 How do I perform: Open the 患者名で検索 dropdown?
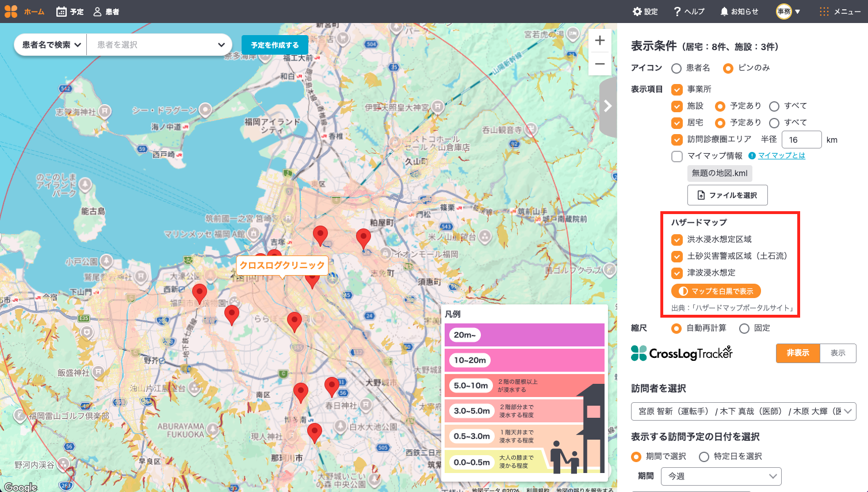(51, 45)
